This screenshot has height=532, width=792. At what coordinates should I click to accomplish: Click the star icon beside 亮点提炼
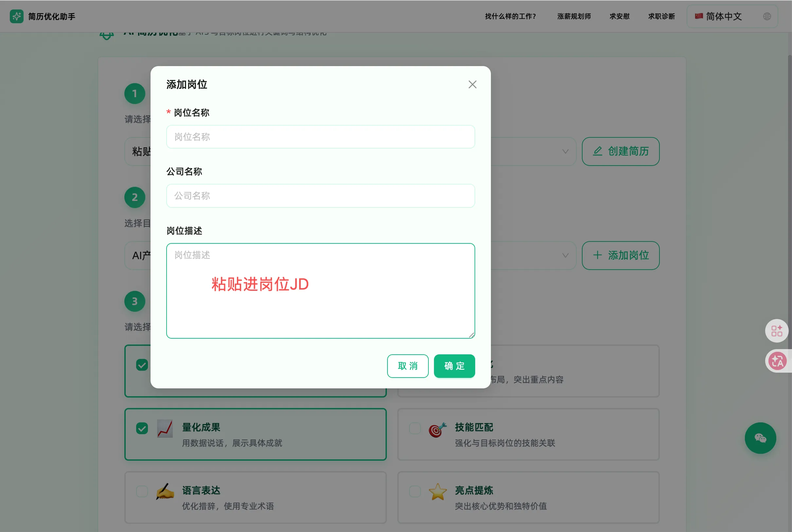[437, 492]
